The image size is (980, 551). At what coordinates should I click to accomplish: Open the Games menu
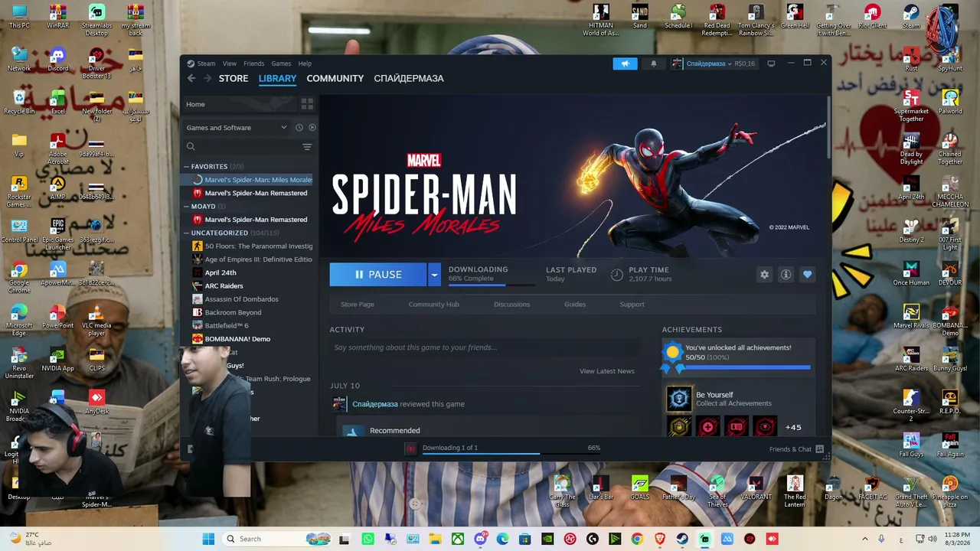coord(281,64)
